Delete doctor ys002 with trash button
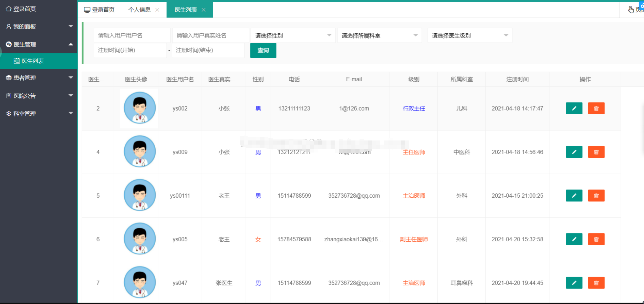This screenshot has width=644, height=304. (x=596, y=108)
